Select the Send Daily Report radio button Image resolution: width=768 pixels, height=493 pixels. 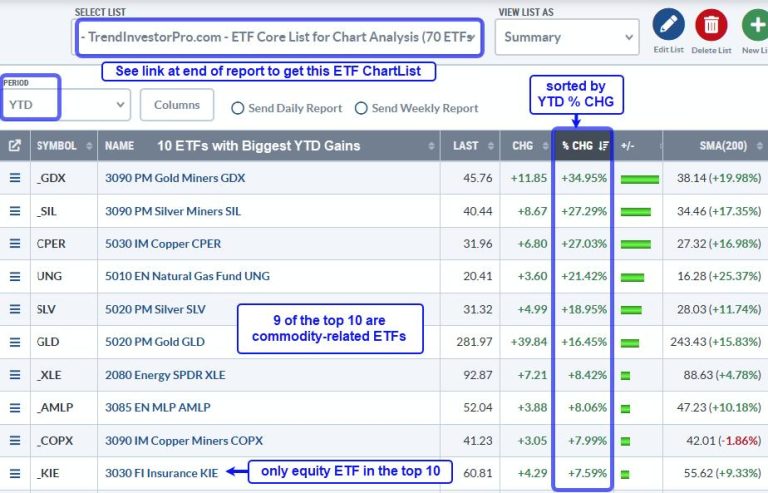(238, 108)
